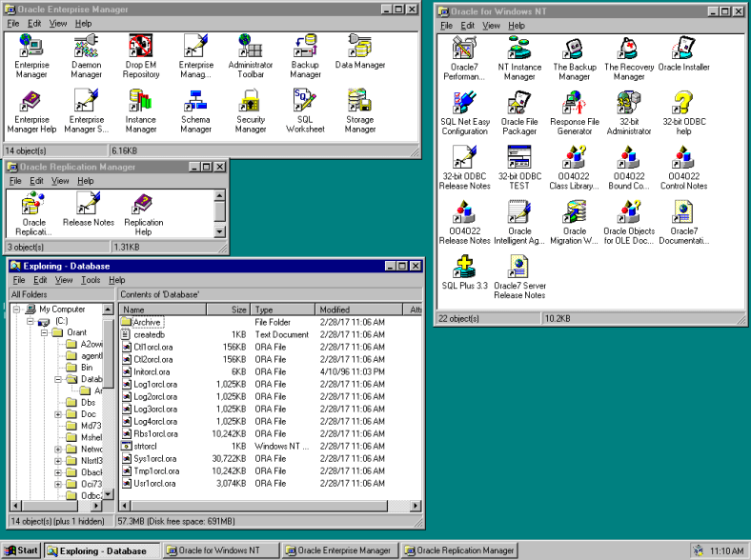Open View menu in Oracle Enterprise Manager
The width and height of the screenshot is (751, 560).
pyautogui.click(x=58, y=23)
